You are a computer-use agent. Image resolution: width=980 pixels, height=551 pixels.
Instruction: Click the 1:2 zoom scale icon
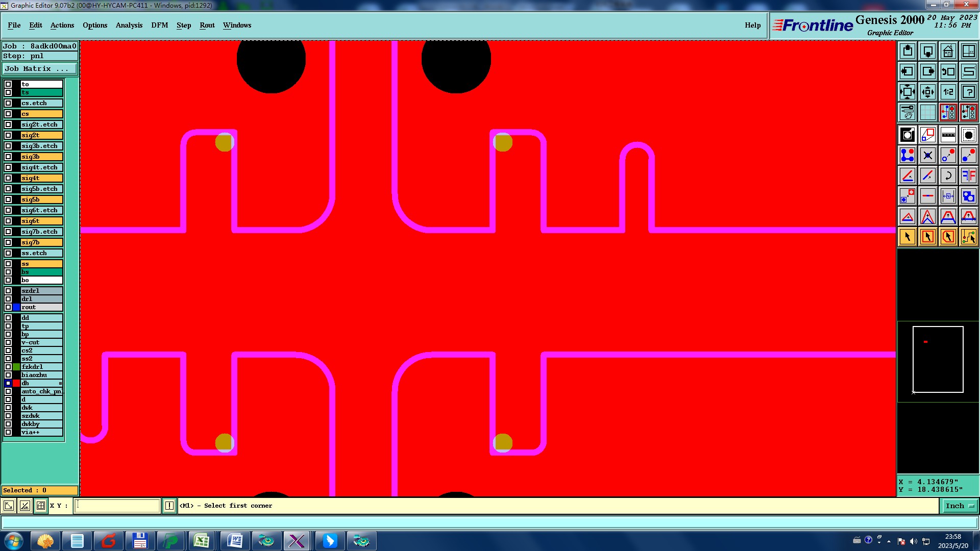[x=948, y=92]
